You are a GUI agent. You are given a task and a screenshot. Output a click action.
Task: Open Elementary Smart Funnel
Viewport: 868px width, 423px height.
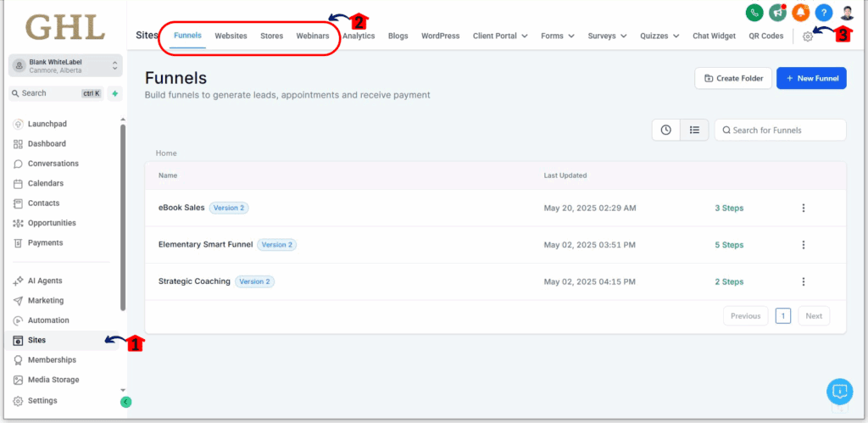pos(205,244)
